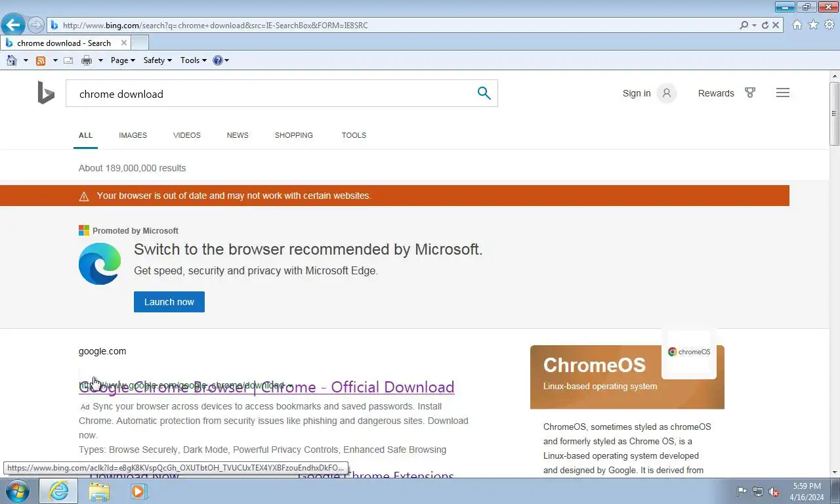Click 'Promoted by Microsoft' label
The height and width of the screenshot is (504, 840).
pos(135,231)
